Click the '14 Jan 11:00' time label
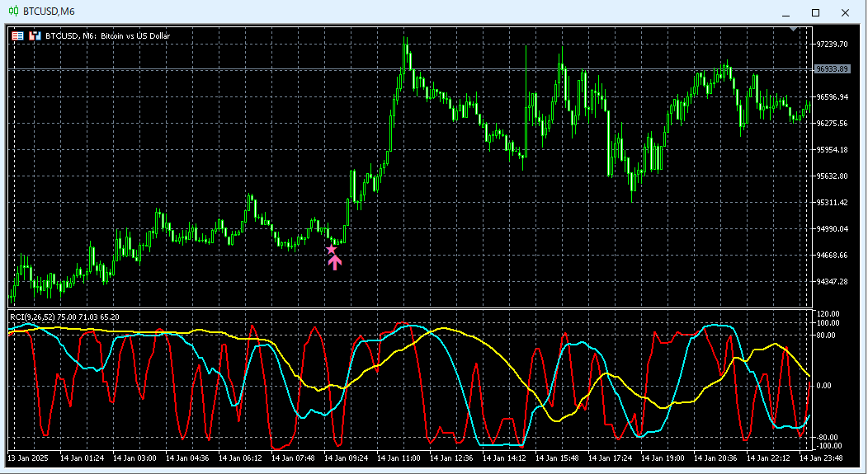This screenshot has height=474, width=868. point(399,458)
